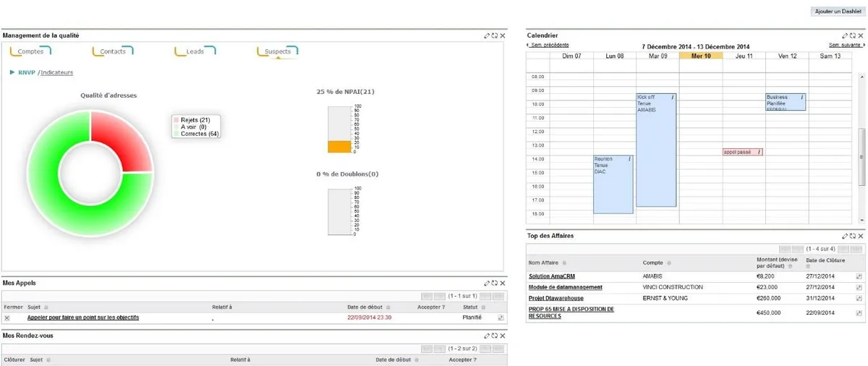Edit the Management de la qualité dashlet

tap(488, 35)
